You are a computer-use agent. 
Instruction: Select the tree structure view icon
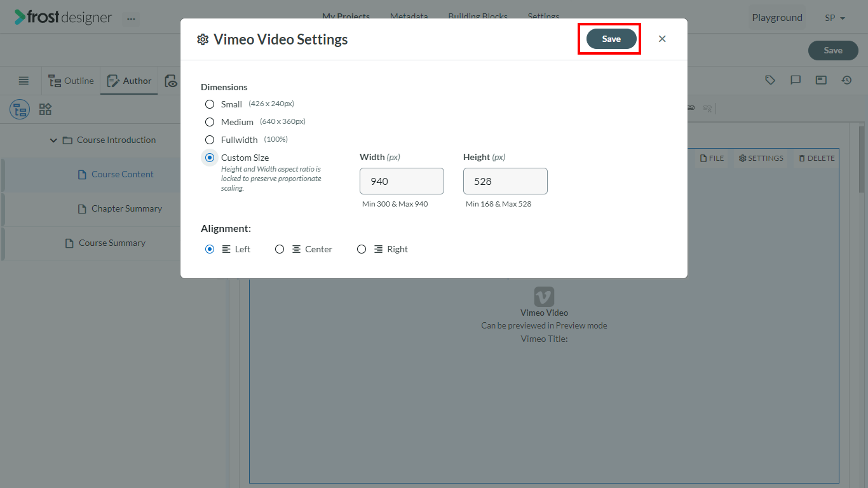tap(20, 109)
